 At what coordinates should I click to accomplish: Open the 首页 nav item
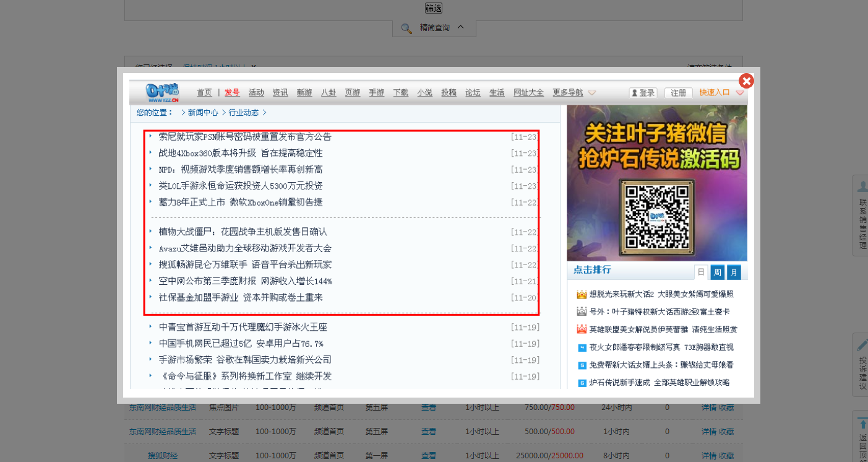[x=204, y=93]
